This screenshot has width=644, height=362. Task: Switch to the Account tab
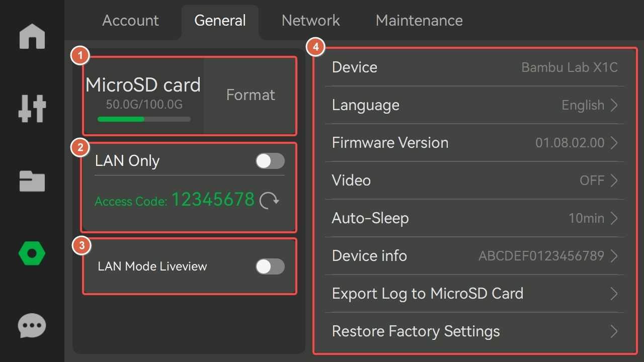click(x=130, y=21)
